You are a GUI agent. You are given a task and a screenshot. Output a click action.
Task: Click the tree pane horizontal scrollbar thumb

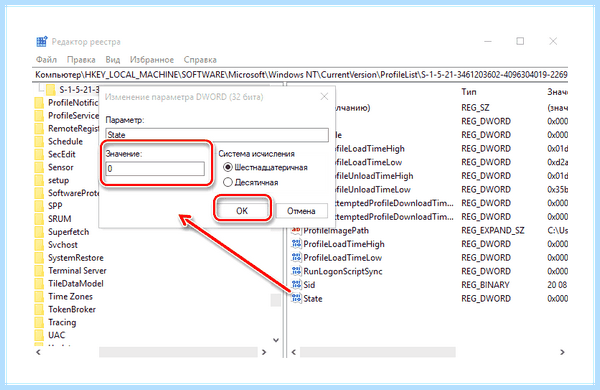(x=178, y=352)
